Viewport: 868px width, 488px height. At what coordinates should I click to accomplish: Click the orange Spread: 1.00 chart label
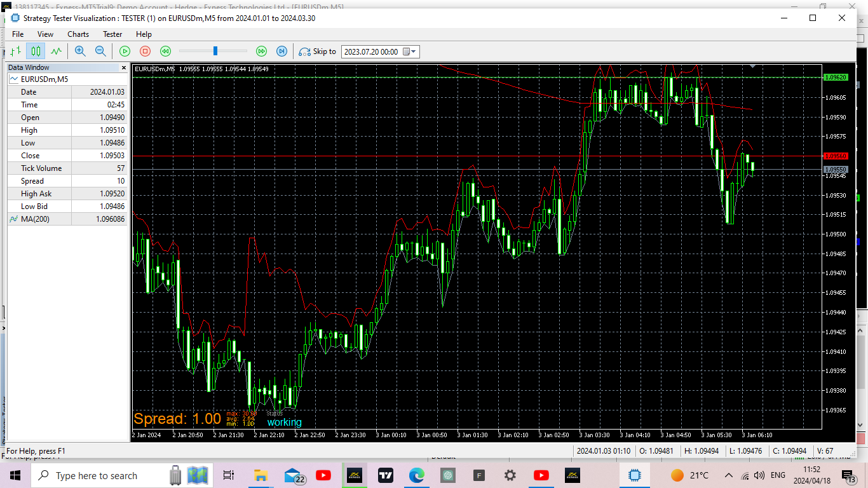coord(177,419)
